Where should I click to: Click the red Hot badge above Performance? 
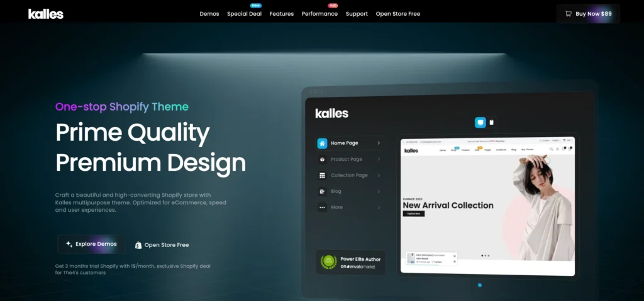[x=333, y=5]
